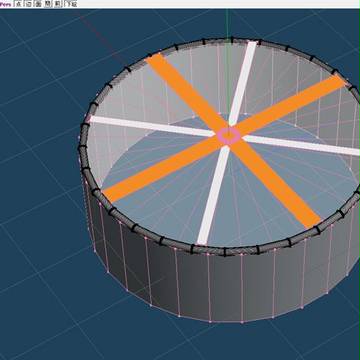Select the pink center ring of the wheel
360x360 pixels.
tap(229, 136)
